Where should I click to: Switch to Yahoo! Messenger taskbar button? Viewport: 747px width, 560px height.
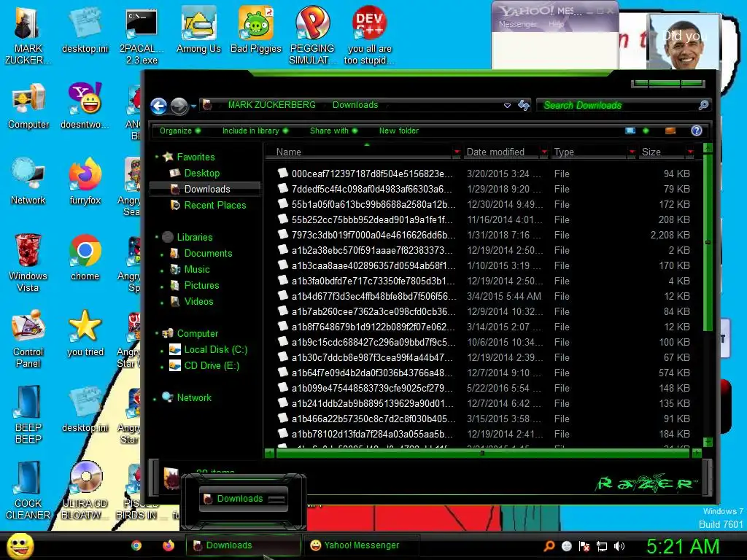coord(362,545)
